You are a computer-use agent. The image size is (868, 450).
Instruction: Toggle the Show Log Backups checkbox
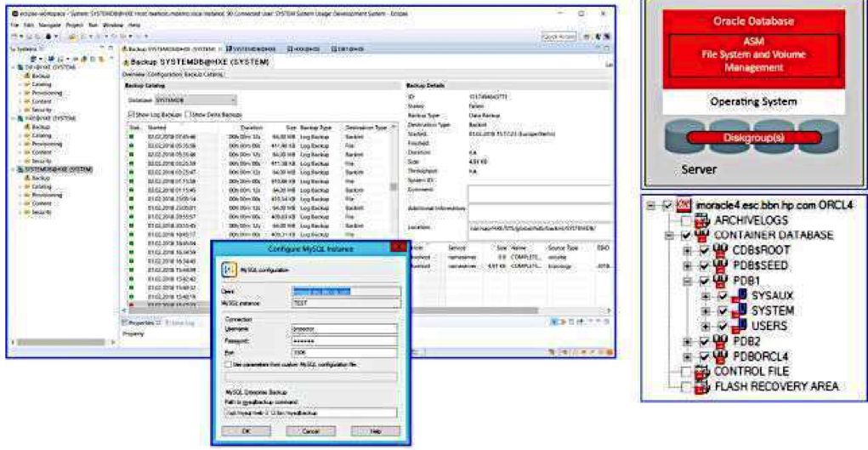(x=131, y=114)
